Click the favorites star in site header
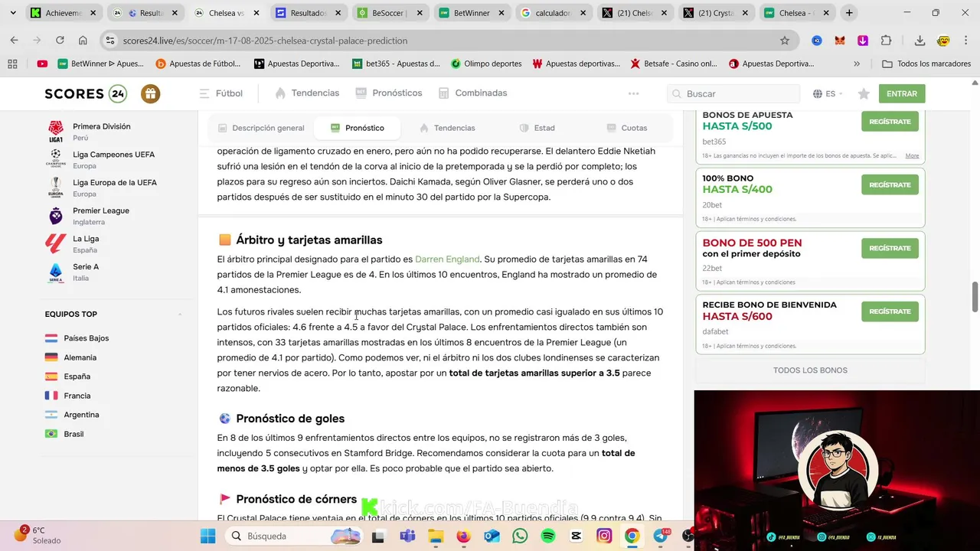The image size is (980, 551). click(864, 93)
